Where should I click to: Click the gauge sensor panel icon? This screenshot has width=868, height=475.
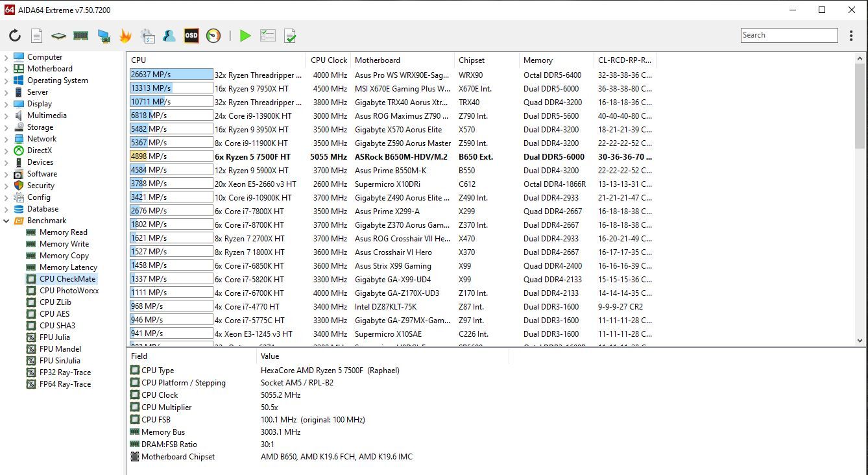click(x=213, y=36)
